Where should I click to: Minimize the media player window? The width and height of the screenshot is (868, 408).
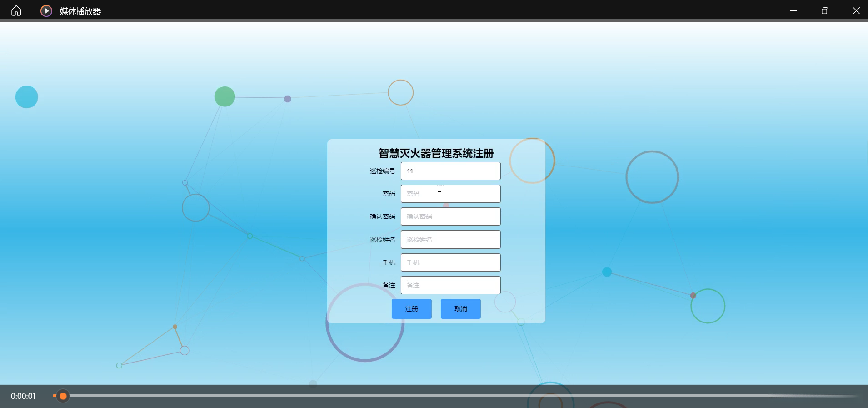794,10
